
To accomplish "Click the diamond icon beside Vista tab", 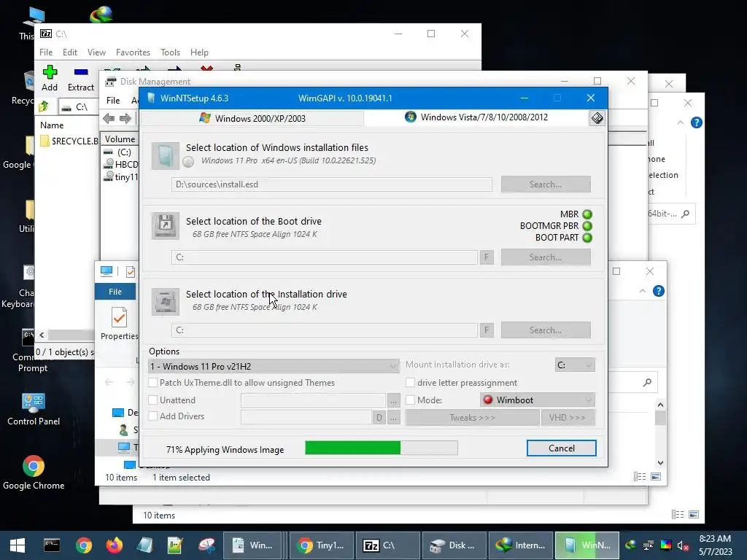I will [x=597, y=117].
